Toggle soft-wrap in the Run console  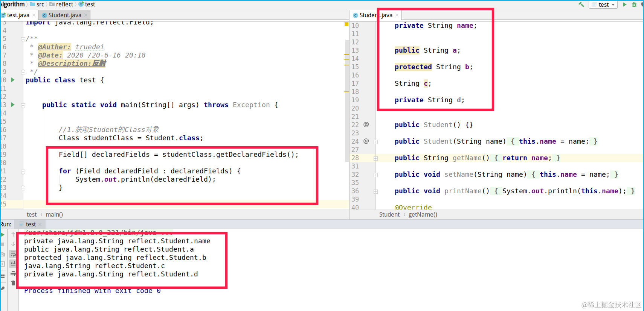coord(13,254)
